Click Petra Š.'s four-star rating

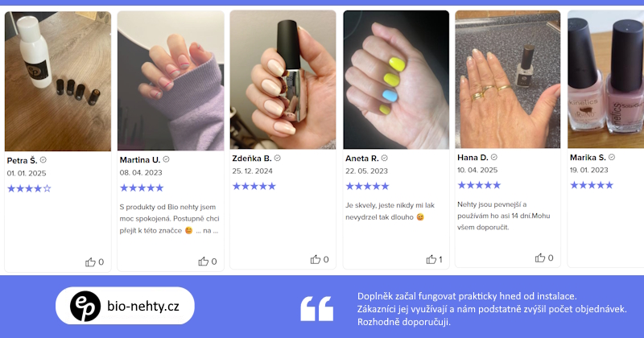(x=29, y=188)
